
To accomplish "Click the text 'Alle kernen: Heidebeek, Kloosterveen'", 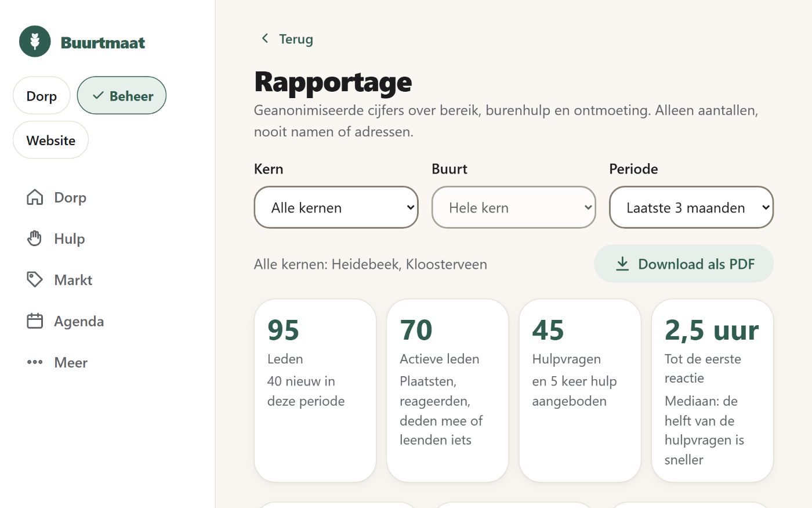I will pyautogui.click(x=371, y=264).
